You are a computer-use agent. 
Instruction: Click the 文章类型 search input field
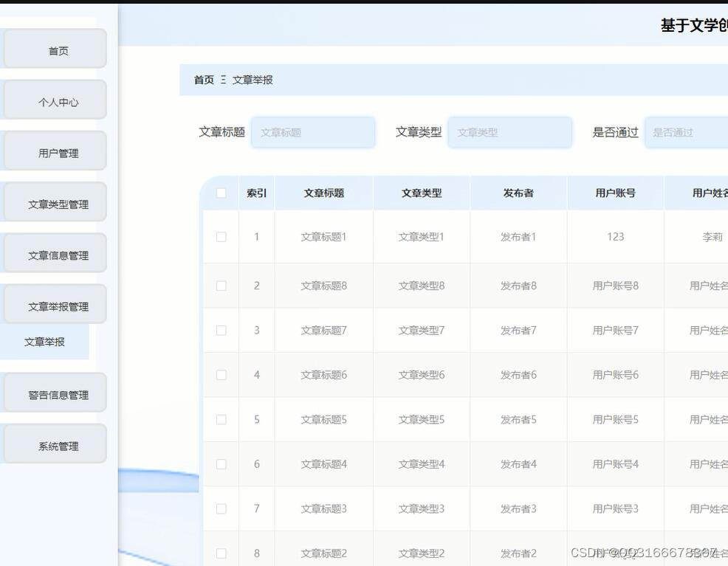click(x=510, y=132)
